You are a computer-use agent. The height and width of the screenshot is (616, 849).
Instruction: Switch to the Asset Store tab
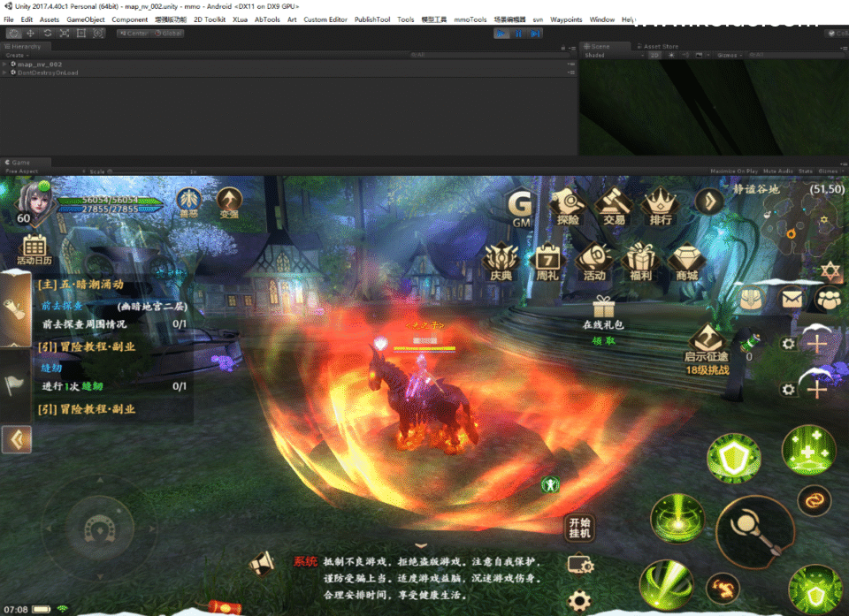[660, 46]
